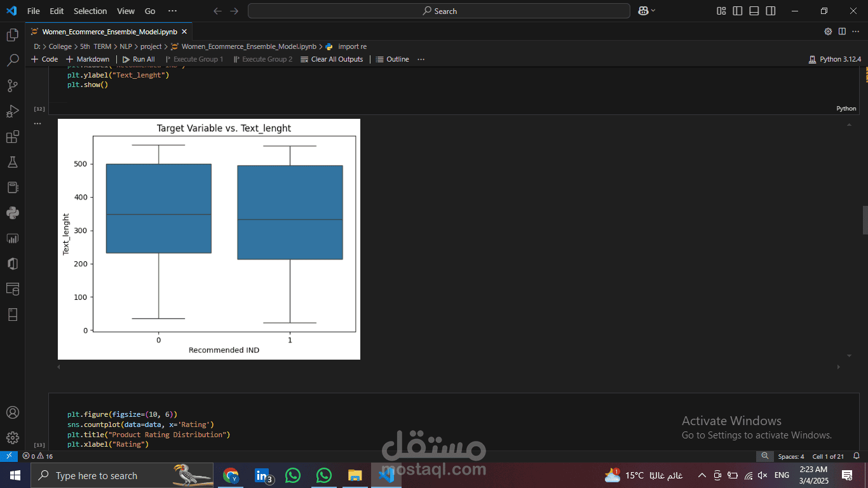Click the zoom icon in status bar
This screenshot has height=488, width=868.
tap(765, 456)
